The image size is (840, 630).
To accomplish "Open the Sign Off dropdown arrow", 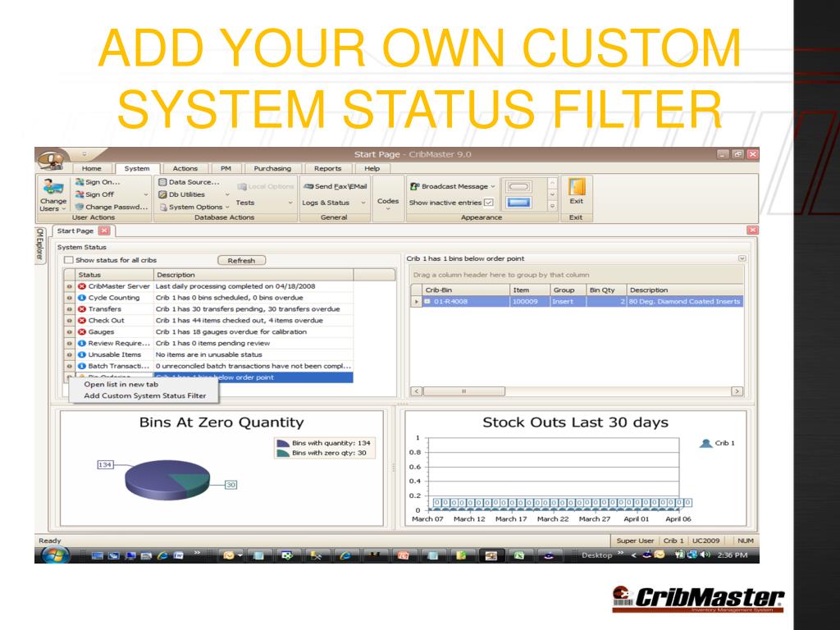I will point(146,194).
